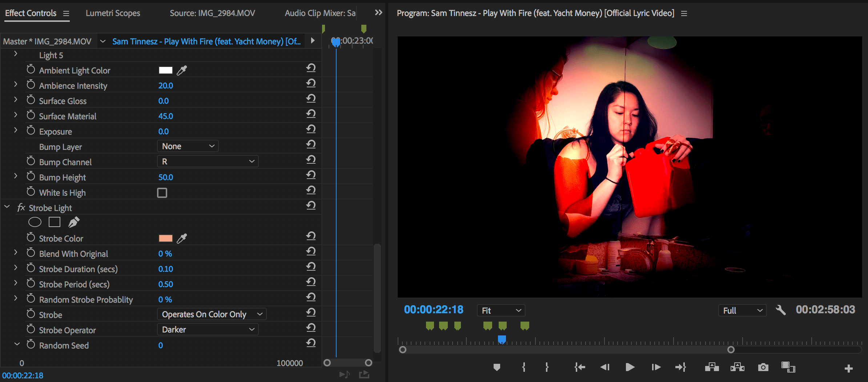The width and height of the screenshot is (868, 382).
Task: Change the Strobe Operator from Darker
Action: point(207,329)
